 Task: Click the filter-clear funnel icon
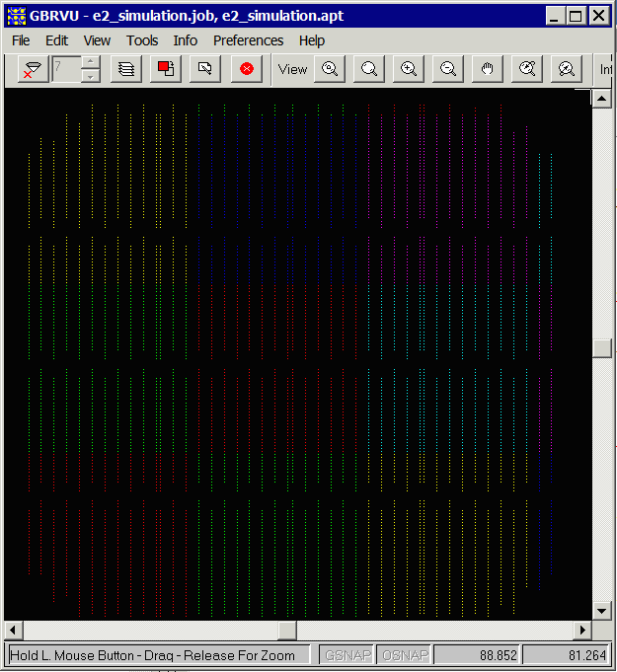(34, 69)
